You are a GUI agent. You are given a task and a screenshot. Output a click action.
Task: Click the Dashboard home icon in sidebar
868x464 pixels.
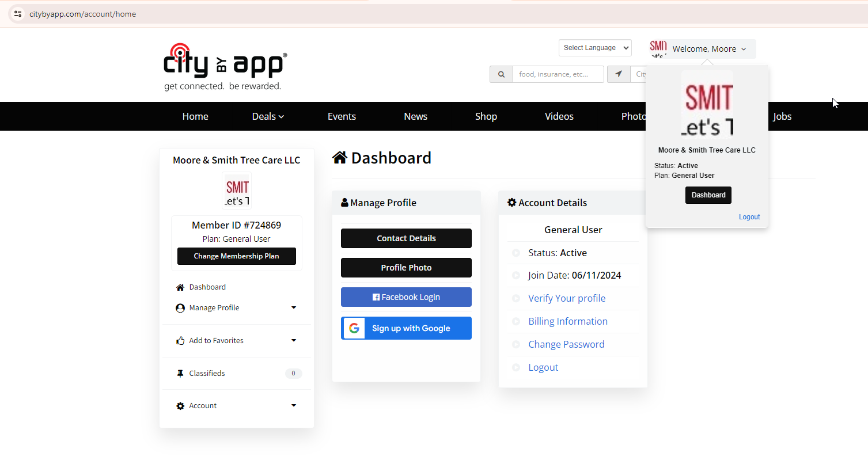pyautogui.click(x=180, y=287)
